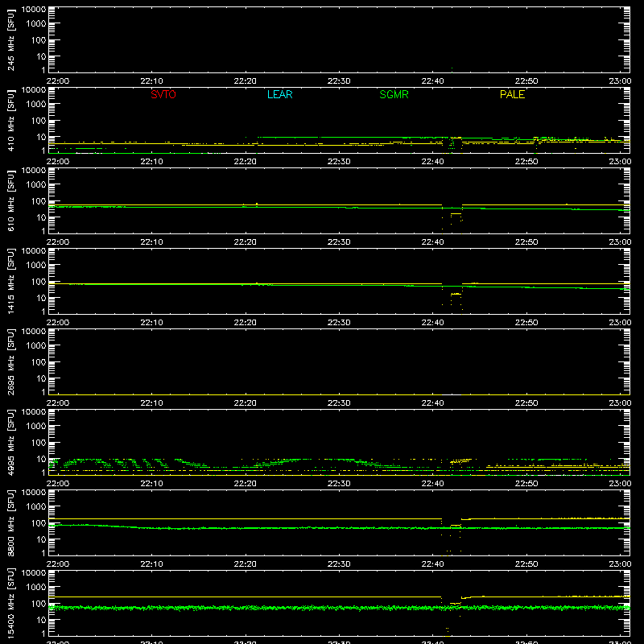This screenshot has height=644, width=644.
Task: Click the 1000 tick label on 8800 MHz panel
Action: point(36,507)
